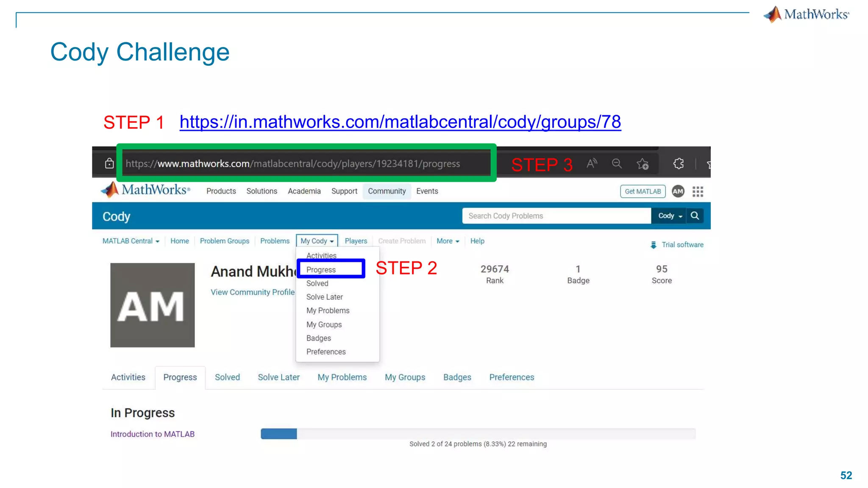
Task: Click the Cody title in blue banner
Action: pos(116,216)
